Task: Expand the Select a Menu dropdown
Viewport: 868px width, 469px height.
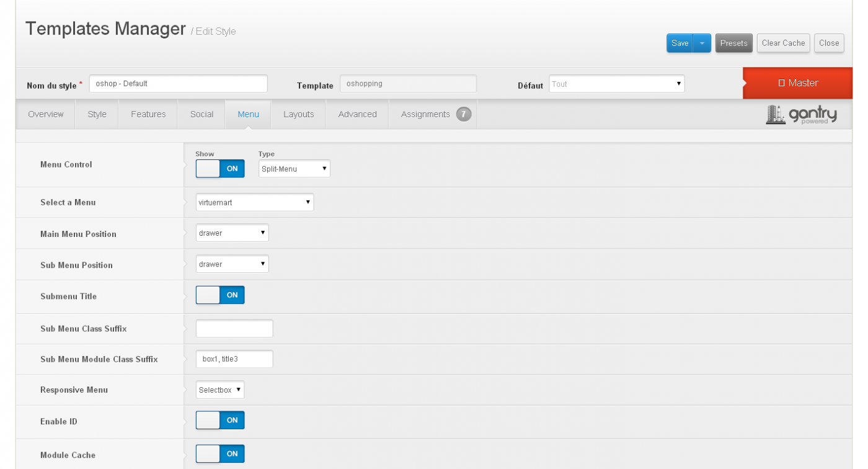Action: coord(254,202)
